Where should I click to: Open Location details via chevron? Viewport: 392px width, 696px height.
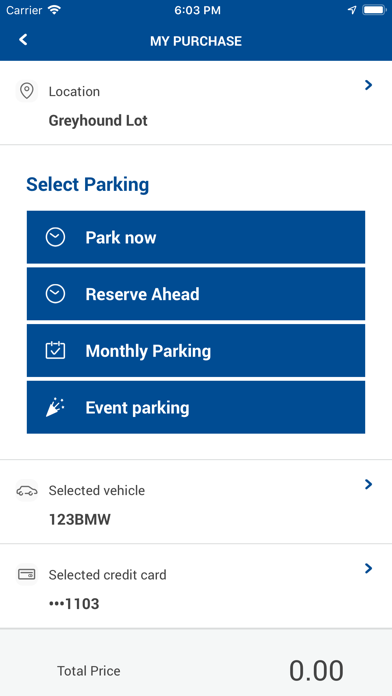tap(368, 85)
